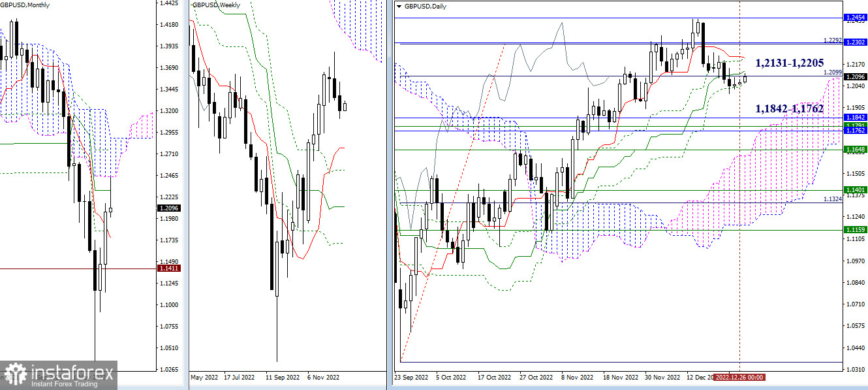Click the 1.0710 value on Daily price scale
Screen dimensions: 868x390
(855, 304)
